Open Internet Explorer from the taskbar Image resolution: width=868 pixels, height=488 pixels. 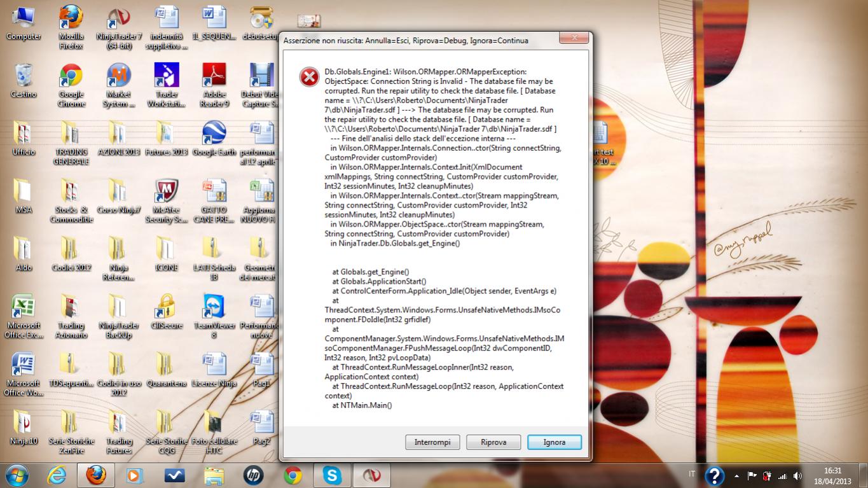[x=57, y=475]
